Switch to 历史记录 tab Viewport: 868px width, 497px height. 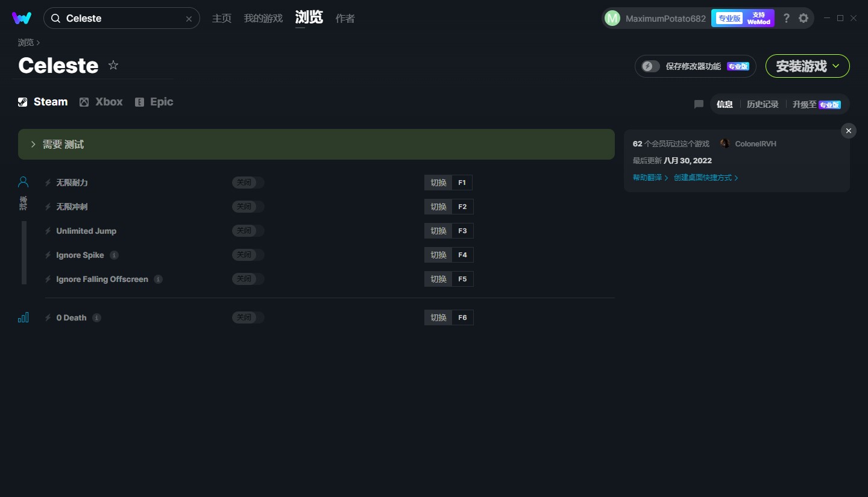point(763,104)
